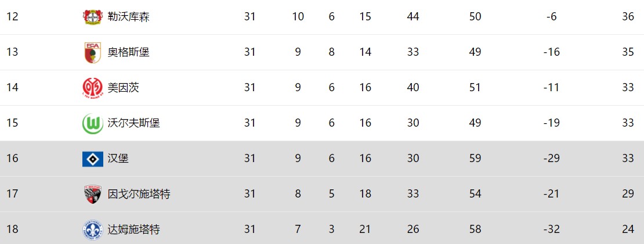Open the 汉堡 team link

(118, 159)
